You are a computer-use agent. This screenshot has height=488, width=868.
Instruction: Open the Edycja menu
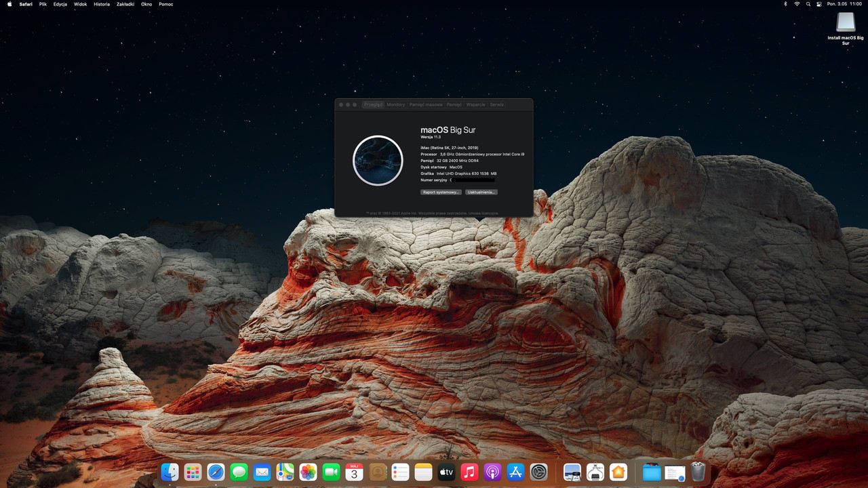click(60, 4)
